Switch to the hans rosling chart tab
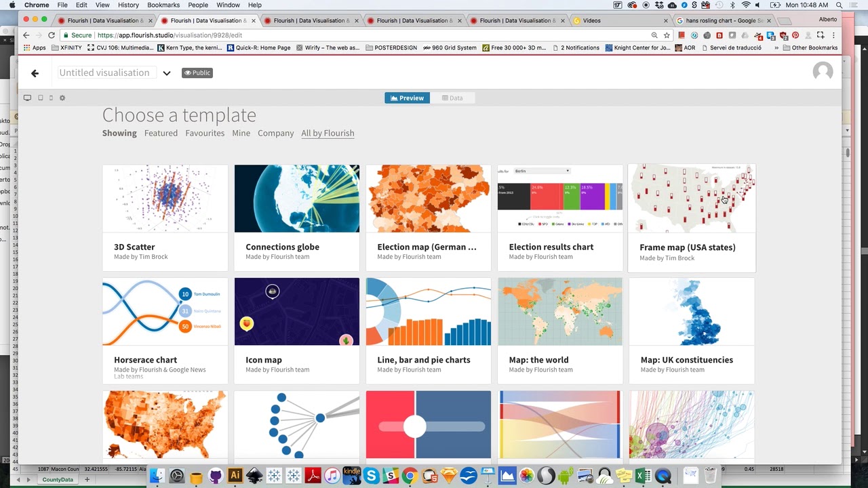 click(724, 20)
